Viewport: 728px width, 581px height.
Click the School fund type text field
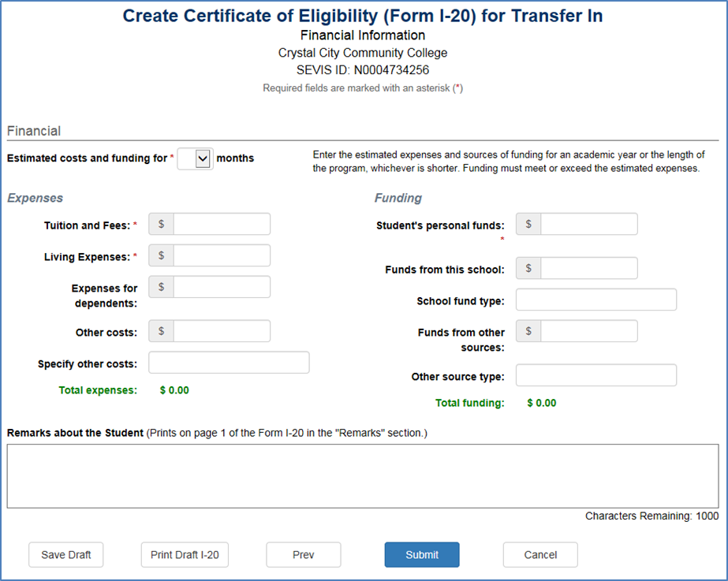596,300
